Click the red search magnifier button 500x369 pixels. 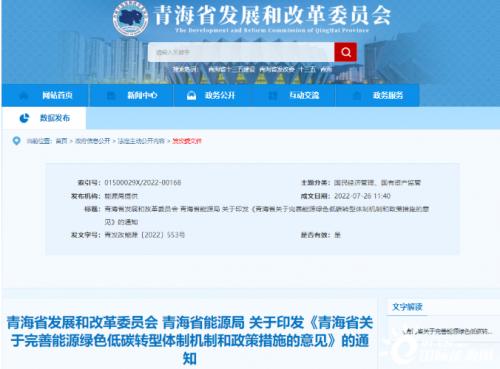(x=346, y=52)
